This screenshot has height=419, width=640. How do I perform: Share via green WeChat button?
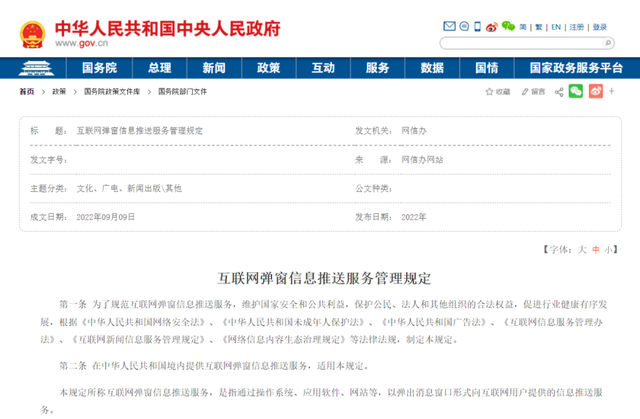576,91
